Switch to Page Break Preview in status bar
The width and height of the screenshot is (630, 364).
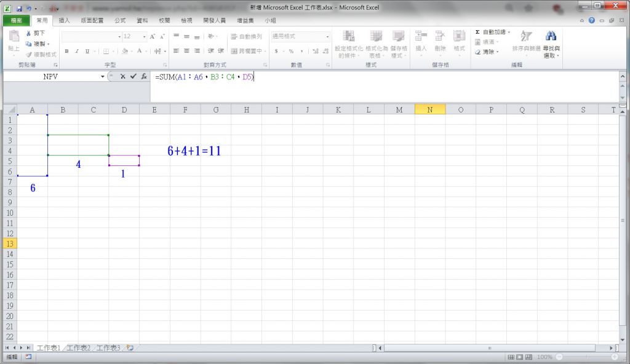[x=529, y=357]
